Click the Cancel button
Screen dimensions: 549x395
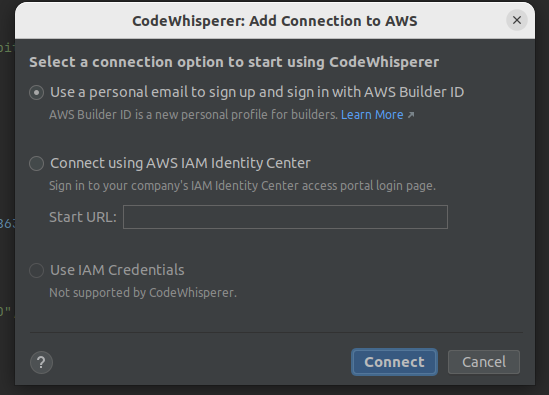tap(484, 362)
